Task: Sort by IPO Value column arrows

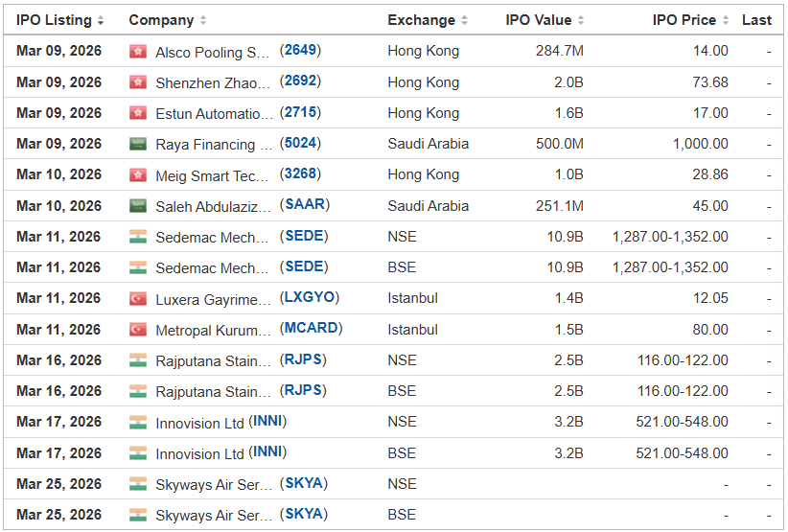Action: [x=581, y=20]
